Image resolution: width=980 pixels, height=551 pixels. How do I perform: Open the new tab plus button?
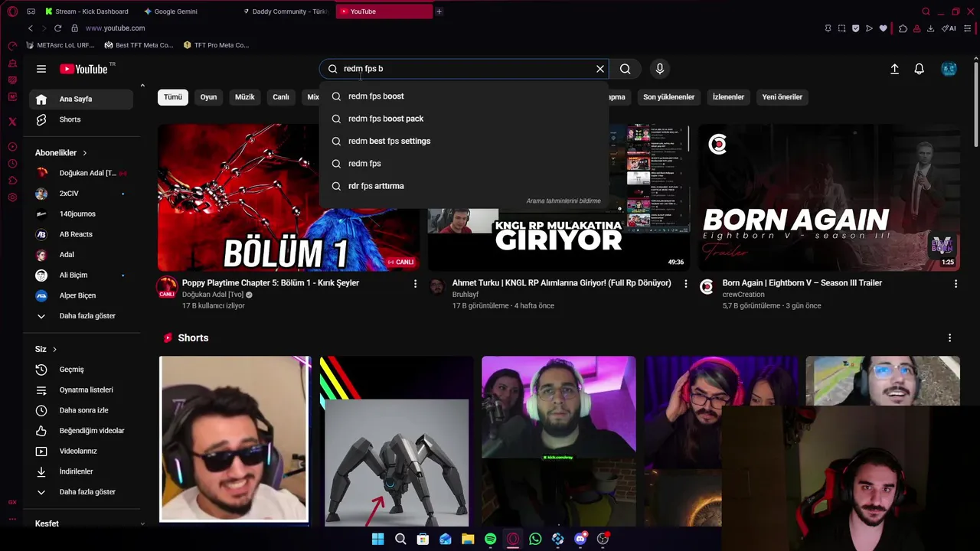pyautogui.click(x=439, y=11)
